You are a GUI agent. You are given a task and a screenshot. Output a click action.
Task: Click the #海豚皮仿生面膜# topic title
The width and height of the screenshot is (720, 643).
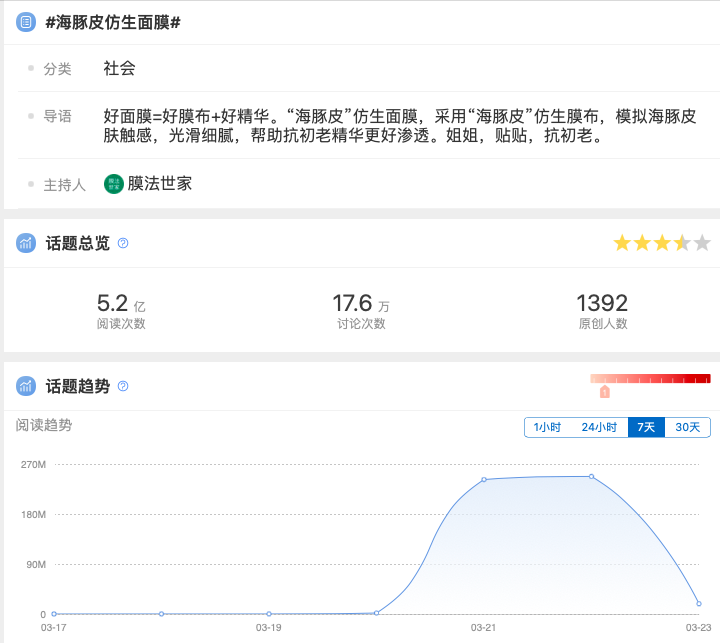(x=113, y=22)
